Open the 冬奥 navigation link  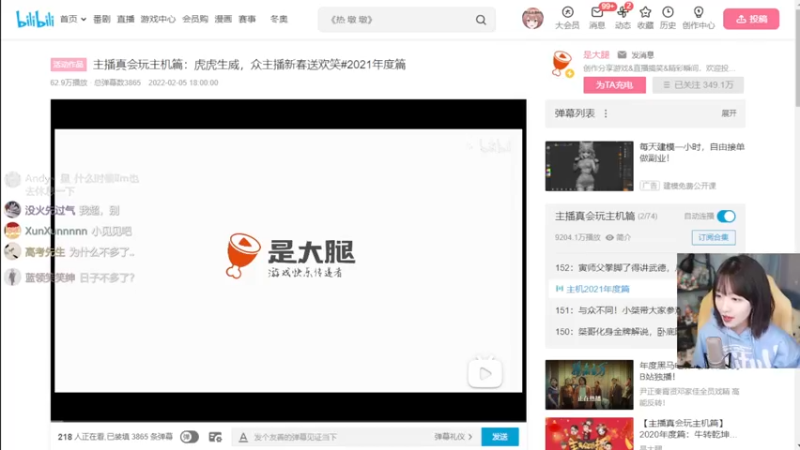pos(279,19)
